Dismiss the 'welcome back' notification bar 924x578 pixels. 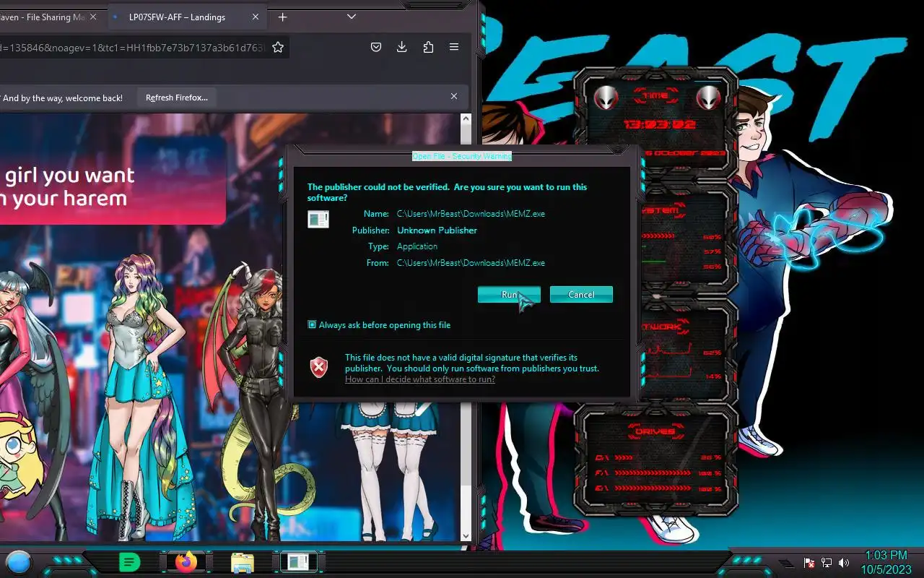[x=454, y=96]
